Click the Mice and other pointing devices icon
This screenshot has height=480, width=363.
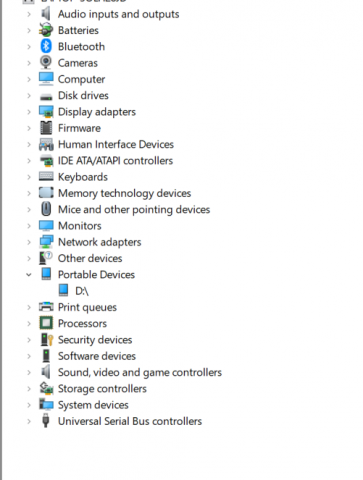tap(46, 209)
